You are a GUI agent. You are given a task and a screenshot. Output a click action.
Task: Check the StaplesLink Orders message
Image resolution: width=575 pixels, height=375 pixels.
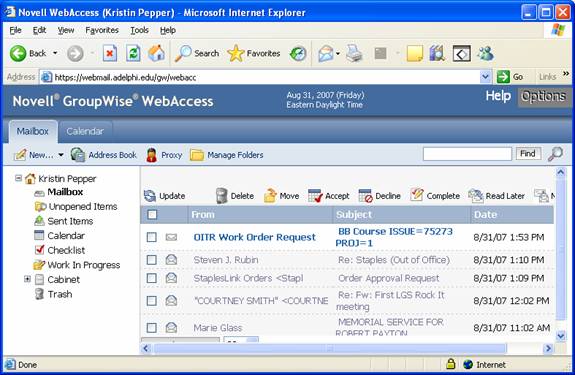click(x=151, y=278)
